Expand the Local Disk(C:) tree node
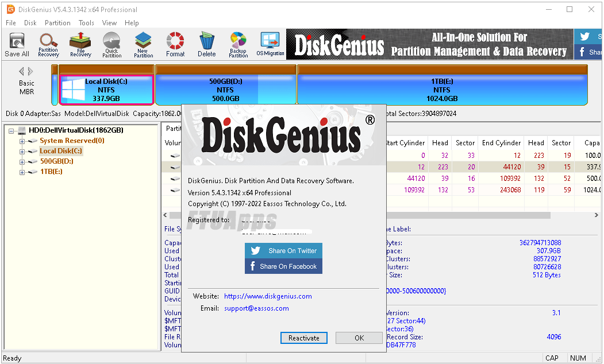Screen dimensions: 604x364 (22, 152)
